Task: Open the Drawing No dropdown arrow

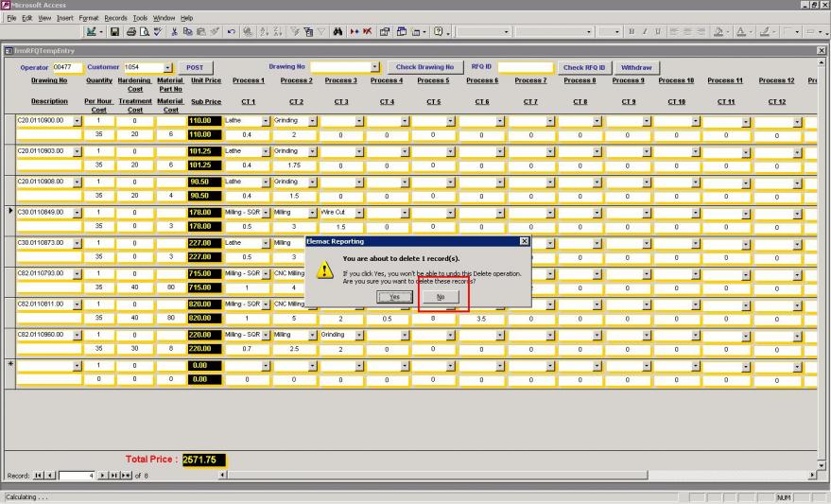Action: tap(375, 67)
